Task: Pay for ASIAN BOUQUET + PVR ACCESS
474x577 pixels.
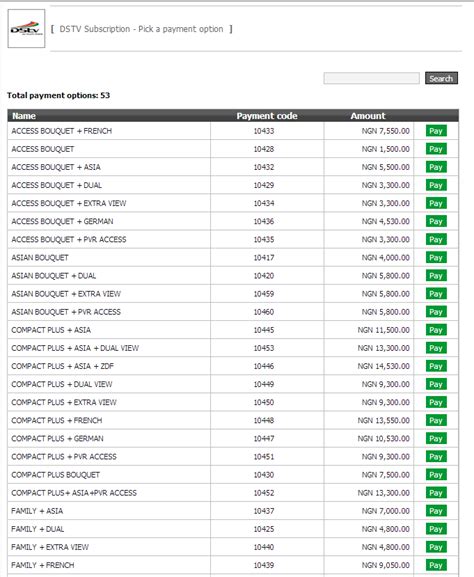Action: pos(436,312)
